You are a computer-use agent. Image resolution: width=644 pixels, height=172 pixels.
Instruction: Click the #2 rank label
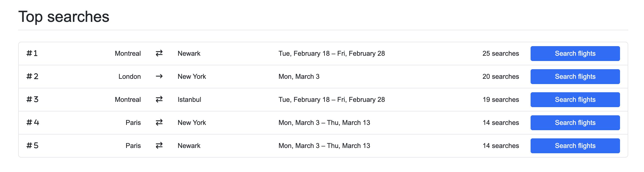[32, 76]
